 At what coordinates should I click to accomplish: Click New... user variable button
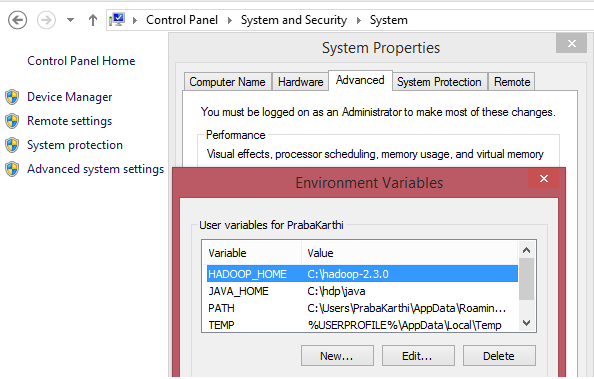[x=337, y=356]
